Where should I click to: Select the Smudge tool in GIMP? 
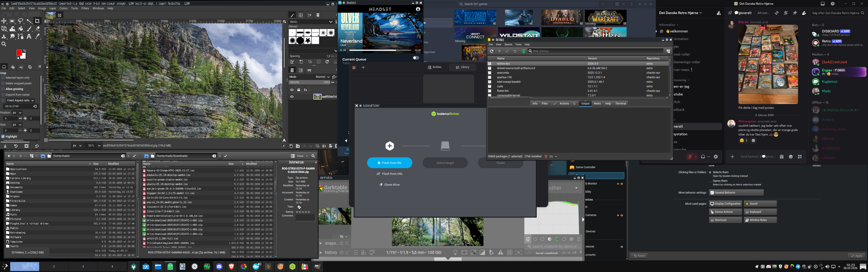(12, 36)
